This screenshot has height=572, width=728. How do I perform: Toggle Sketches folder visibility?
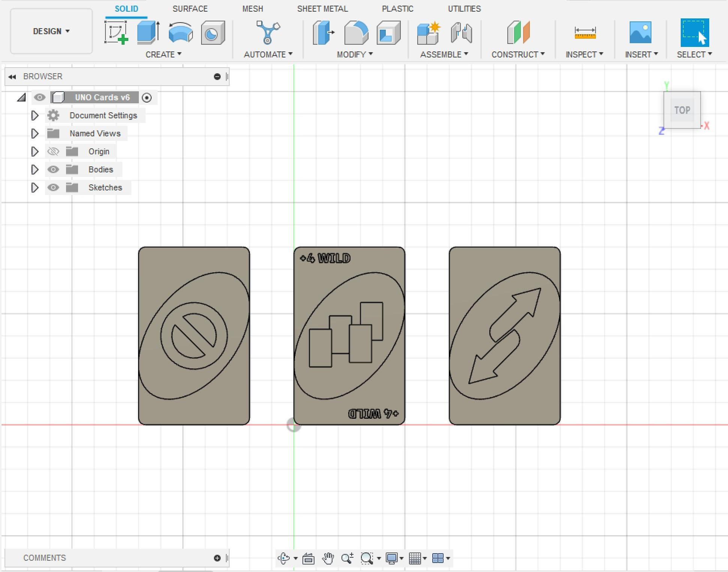tap(53, 187)
